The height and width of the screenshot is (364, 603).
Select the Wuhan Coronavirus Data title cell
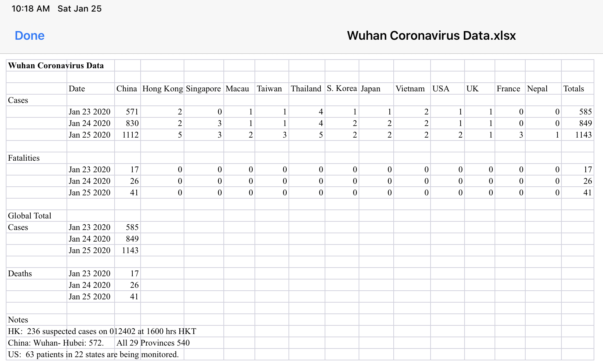pos(56,66)
